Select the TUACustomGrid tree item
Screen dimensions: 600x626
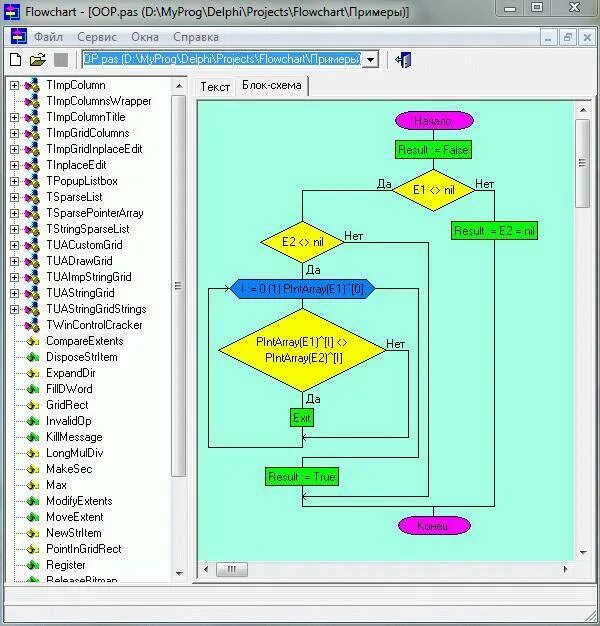84,245
